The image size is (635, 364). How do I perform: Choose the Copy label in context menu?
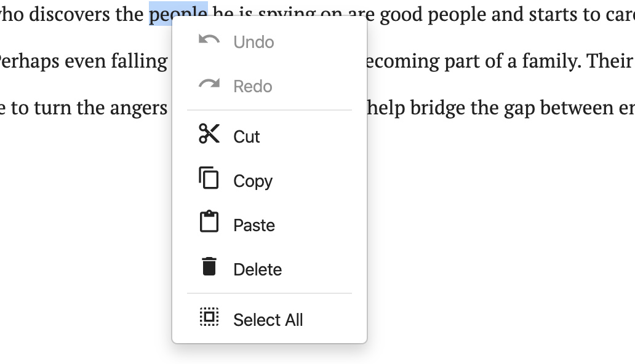tap(253, 181)
